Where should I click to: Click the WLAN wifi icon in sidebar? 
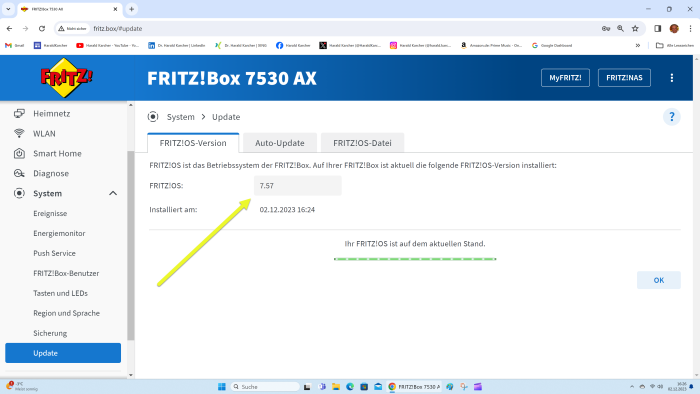coord(19,133)
